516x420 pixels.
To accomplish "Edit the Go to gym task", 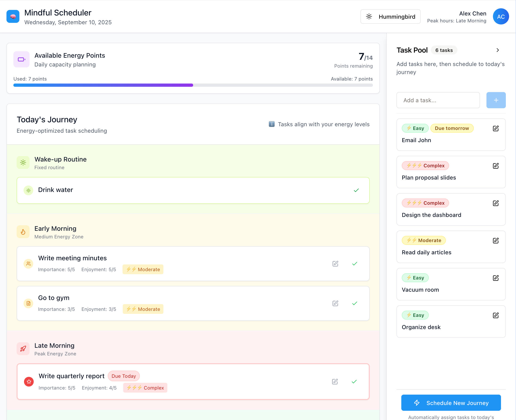I will coord(335,303).
